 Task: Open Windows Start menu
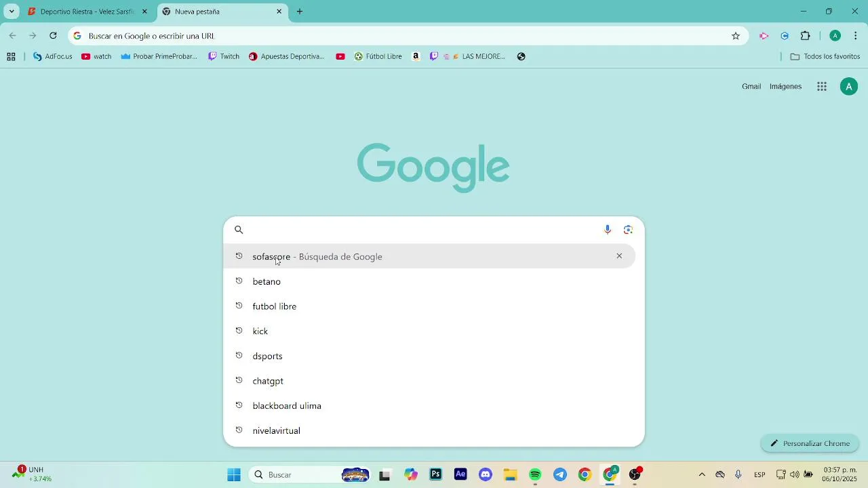(x=234, y=474)
